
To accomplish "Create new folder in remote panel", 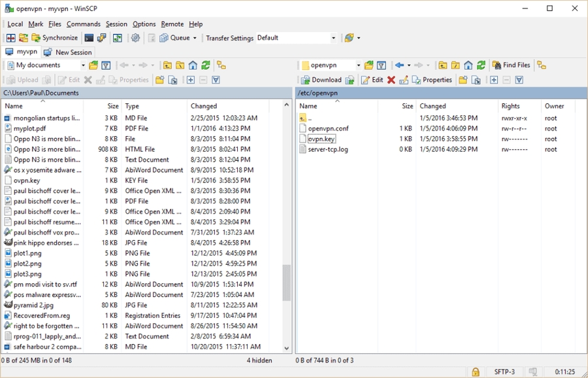I will pyautogui.click(x=463, y=80).
